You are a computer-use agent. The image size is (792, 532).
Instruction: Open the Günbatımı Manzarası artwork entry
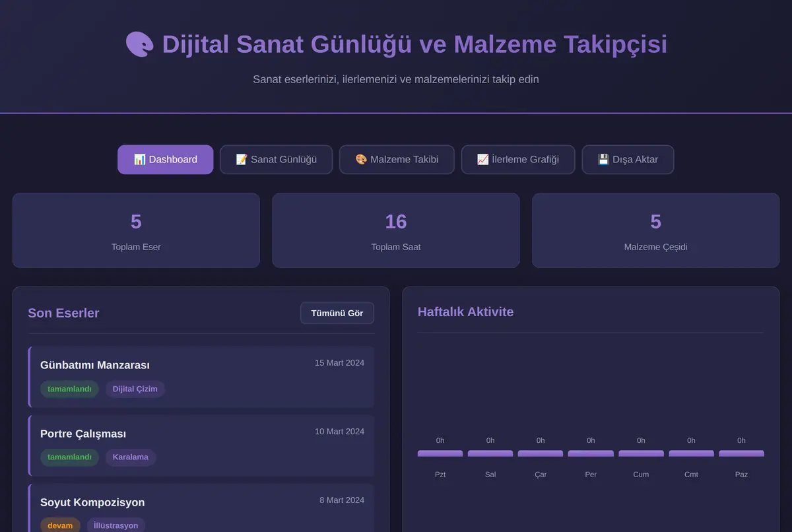(201, 377)
